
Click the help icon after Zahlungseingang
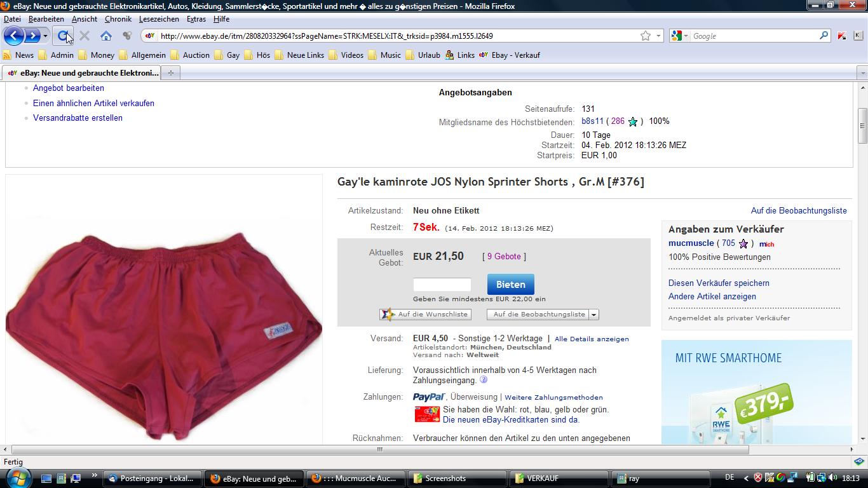coord(484,380)
